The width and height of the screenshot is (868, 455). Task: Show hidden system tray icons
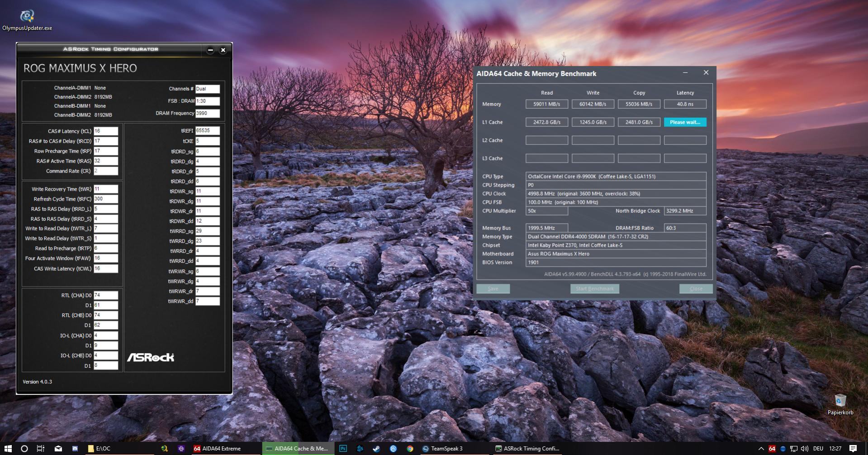761,449
